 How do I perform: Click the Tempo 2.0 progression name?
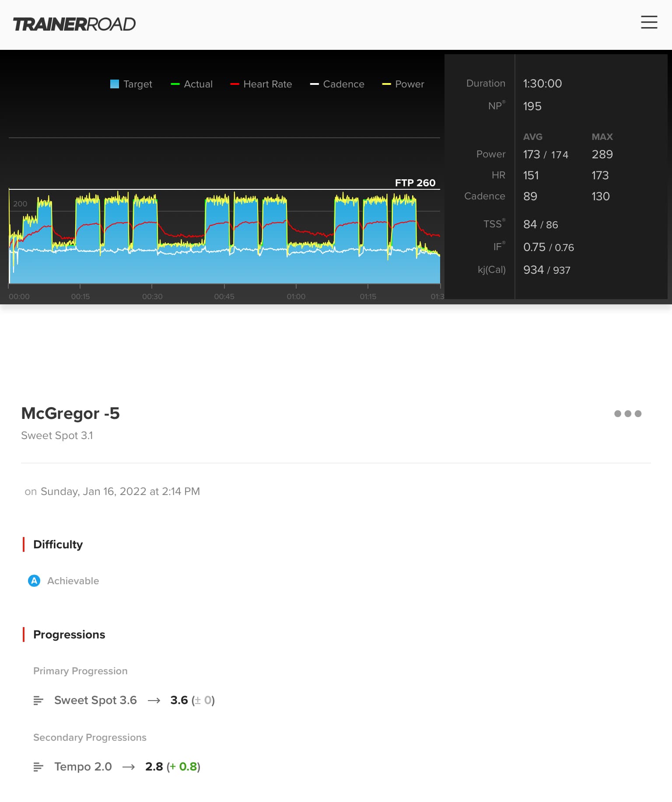83,767
